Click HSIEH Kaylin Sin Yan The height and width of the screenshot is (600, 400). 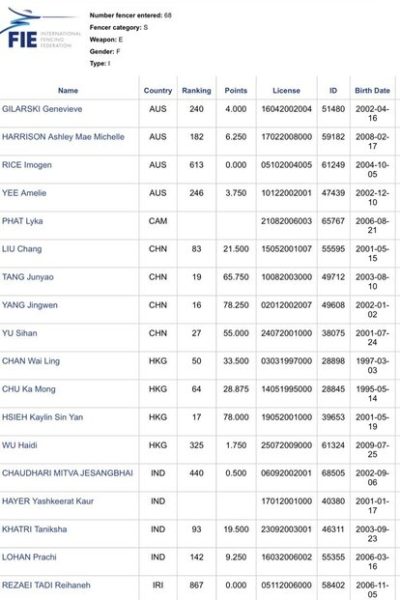pos(42,417)
